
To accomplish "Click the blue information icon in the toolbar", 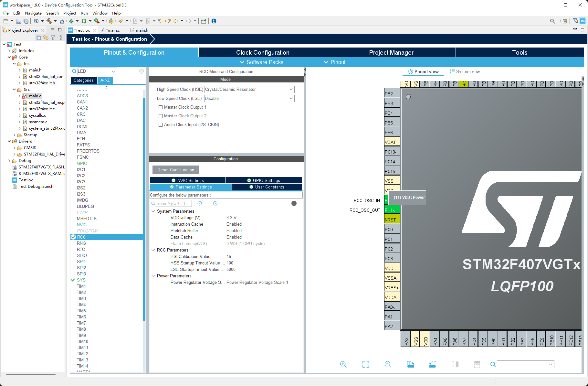I will click(214, 21).
